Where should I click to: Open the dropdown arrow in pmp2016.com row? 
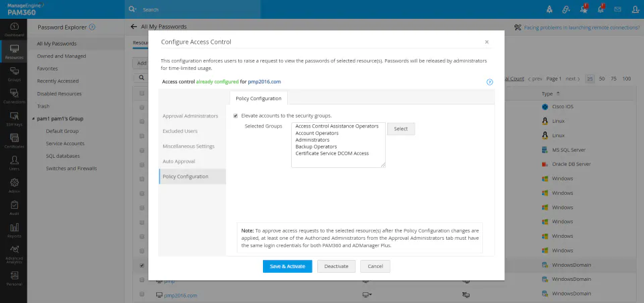[x=370, y=295]
